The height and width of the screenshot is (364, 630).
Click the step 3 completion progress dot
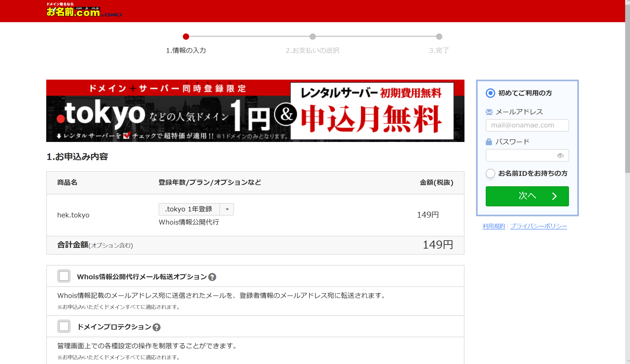coord(439,37)
